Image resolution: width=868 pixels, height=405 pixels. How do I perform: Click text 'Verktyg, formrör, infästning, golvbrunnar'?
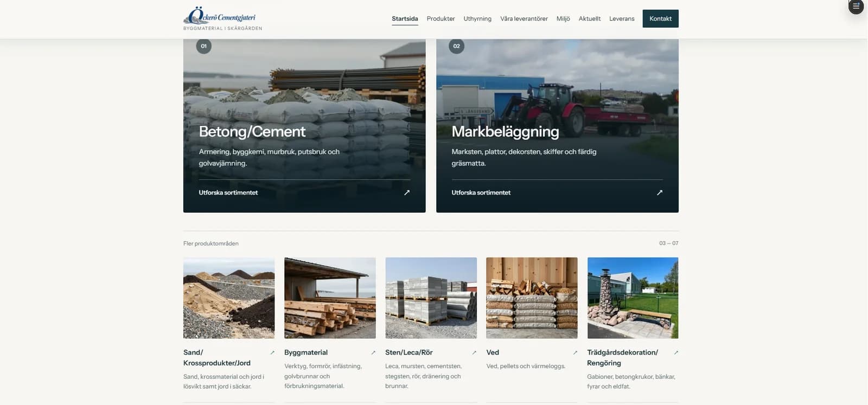click(323, 371)
